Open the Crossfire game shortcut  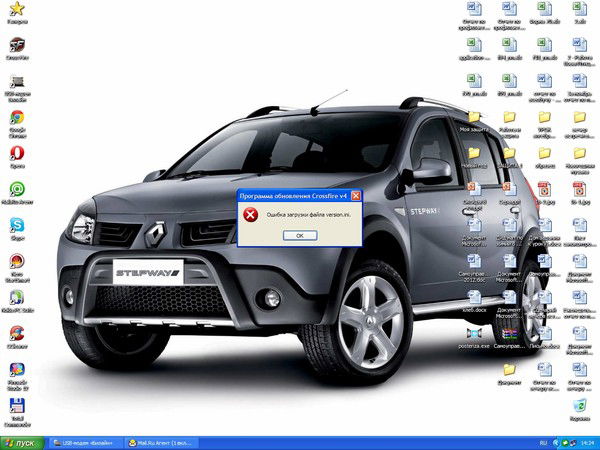pyautogui.click(x=16, y=46)
